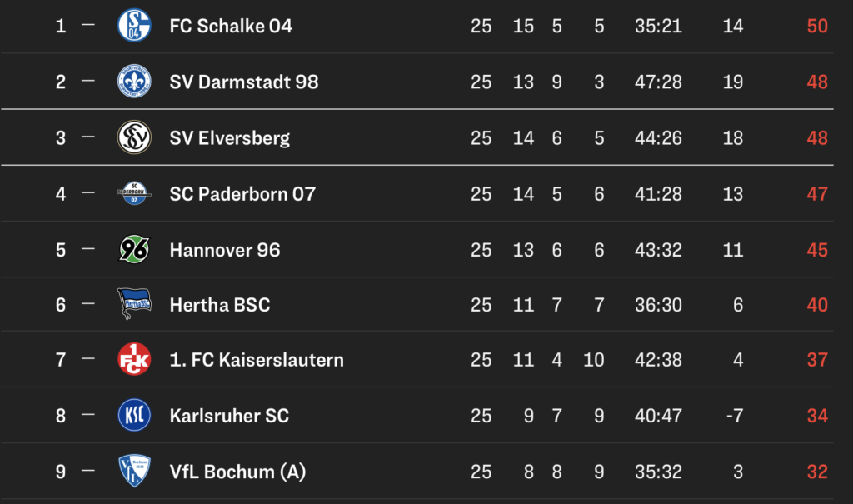Click the SC Paderborn 07 logo
This screenshot has width=853, height=504.
coord(134,193)
